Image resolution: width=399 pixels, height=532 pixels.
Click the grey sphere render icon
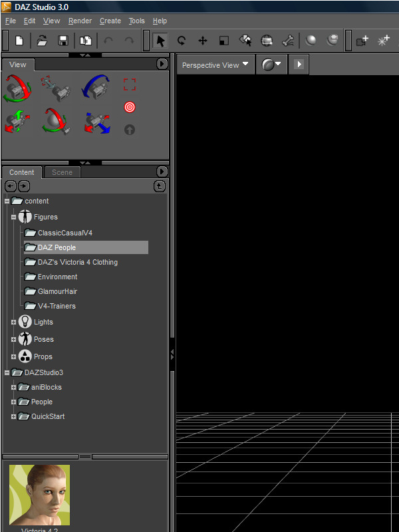(x=311, y=41)
